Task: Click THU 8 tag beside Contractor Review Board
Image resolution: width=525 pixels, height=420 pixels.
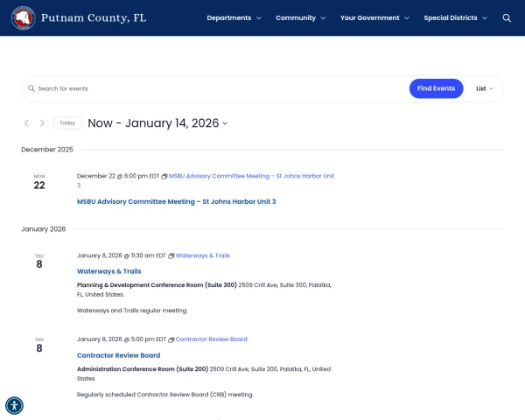Action: (x=39, y=346)
